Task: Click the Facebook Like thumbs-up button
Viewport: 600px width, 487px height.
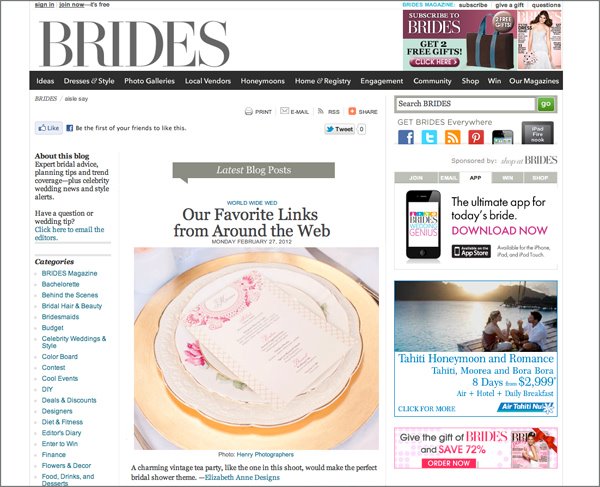Action: [x=49, y=128]
